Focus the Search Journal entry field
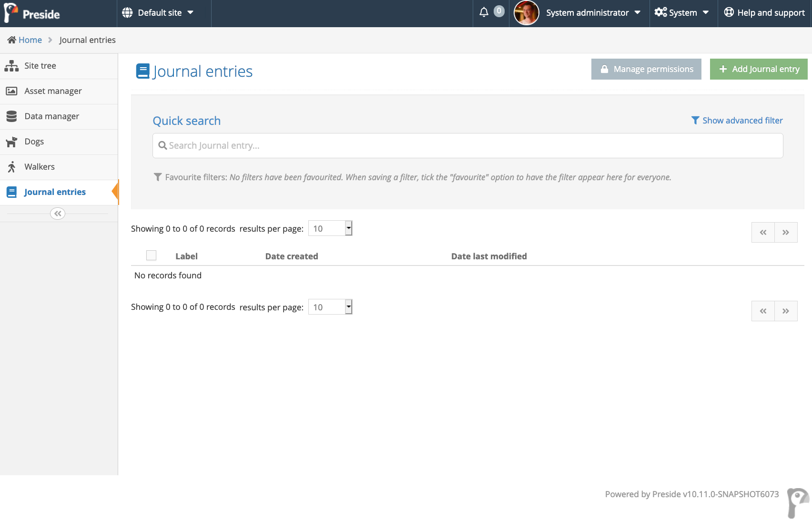 [467, 145]
